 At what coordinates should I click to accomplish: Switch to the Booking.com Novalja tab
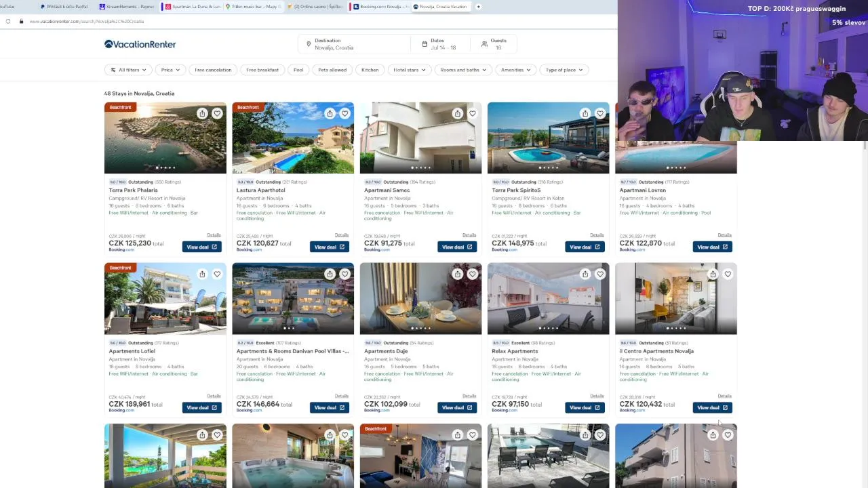[380, 7]
